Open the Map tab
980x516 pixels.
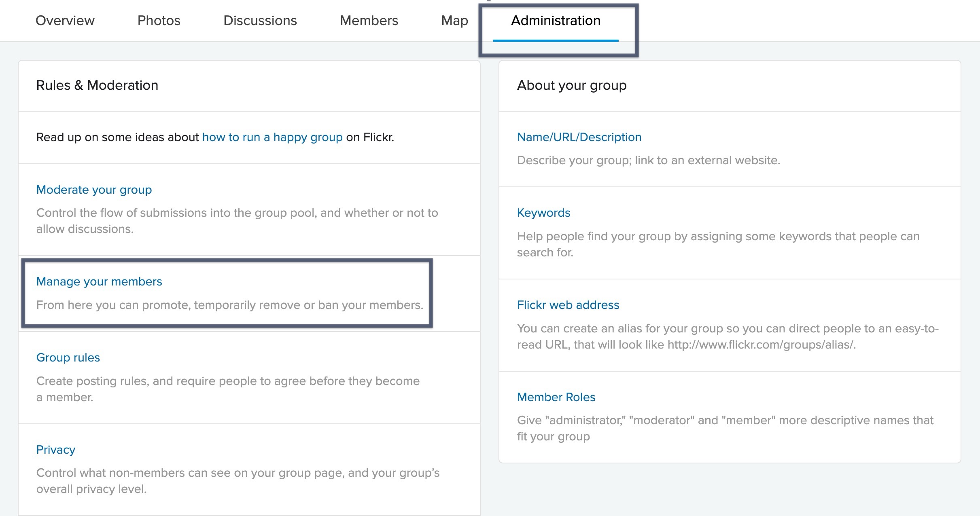pos(455,21)
